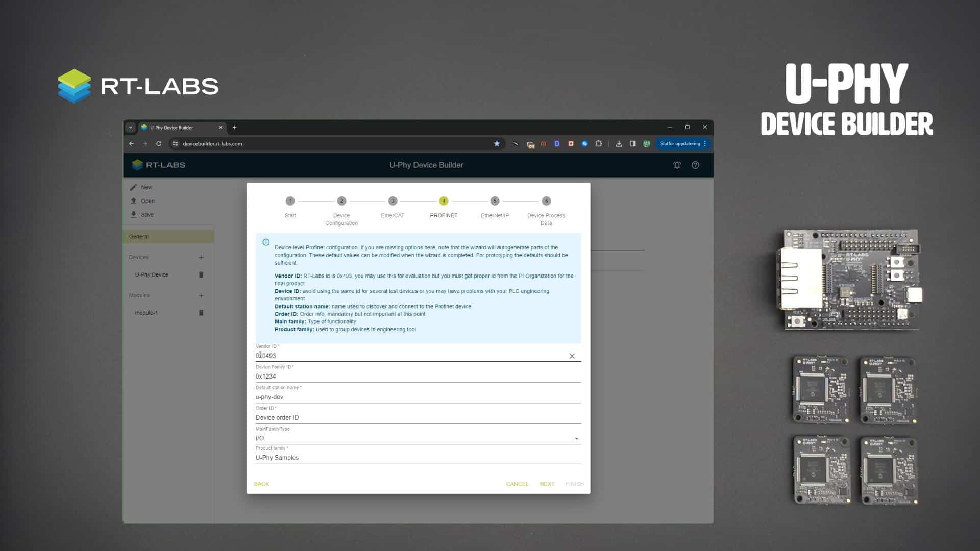The height and width of the screenshot is (551, 980).
Task: Add a new device with plus icon
Action: click(201, 258)
